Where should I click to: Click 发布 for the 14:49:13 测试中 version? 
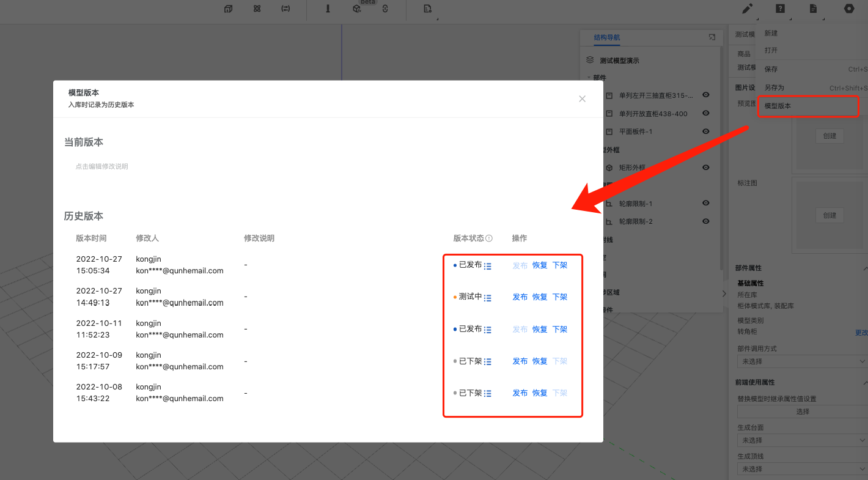click(x=520, y=297)
